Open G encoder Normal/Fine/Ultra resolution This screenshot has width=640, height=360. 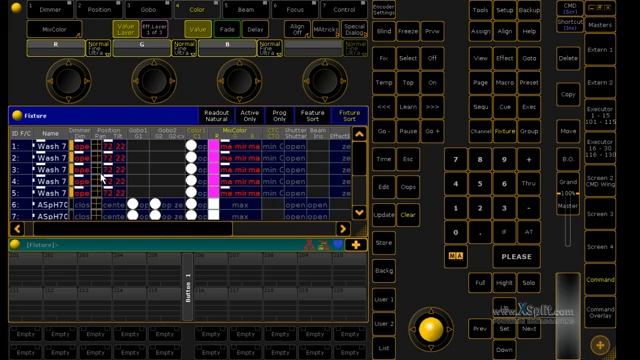tap(184, 48)
